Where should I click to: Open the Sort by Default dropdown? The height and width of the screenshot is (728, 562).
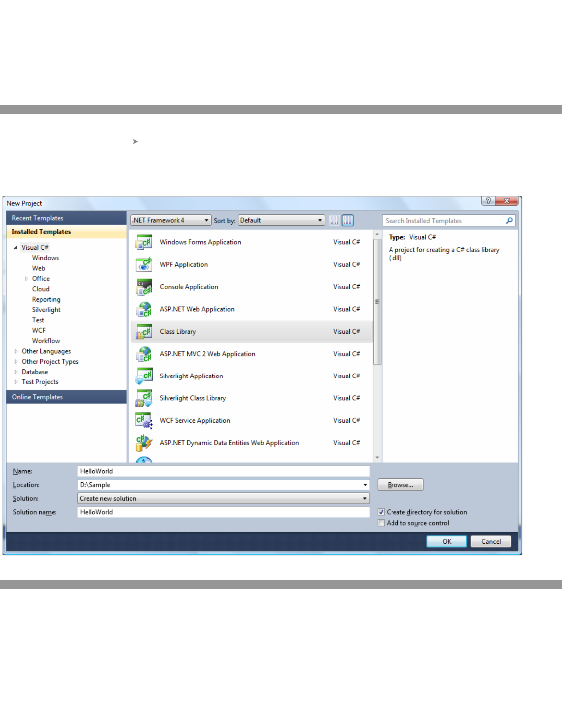(x=281, y=220)
